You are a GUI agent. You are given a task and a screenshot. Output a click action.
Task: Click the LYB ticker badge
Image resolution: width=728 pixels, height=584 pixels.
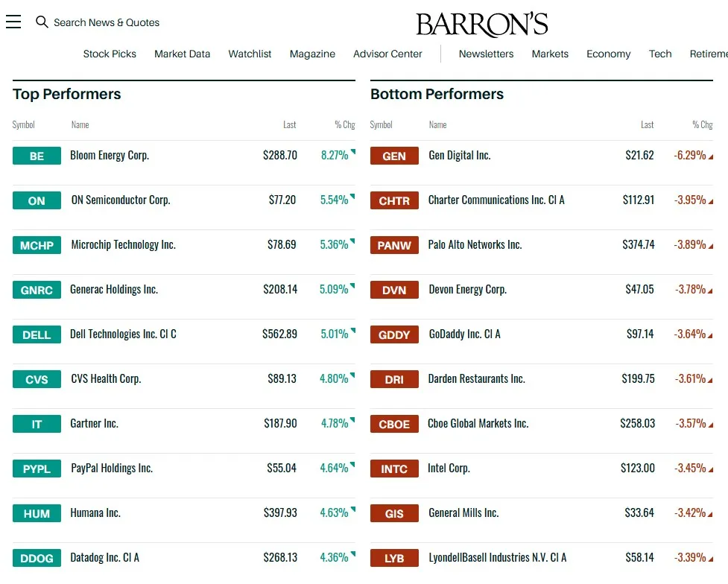pos(394,558)
